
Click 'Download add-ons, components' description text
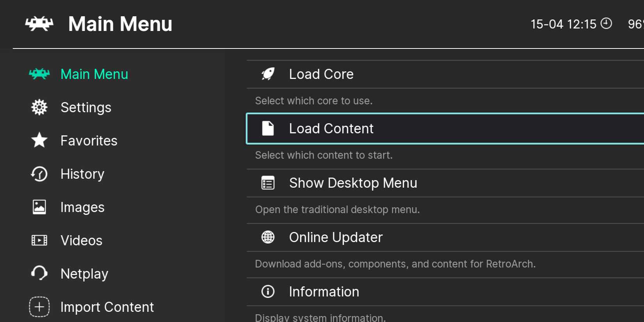pyautogui.click(x=395, y=264)
